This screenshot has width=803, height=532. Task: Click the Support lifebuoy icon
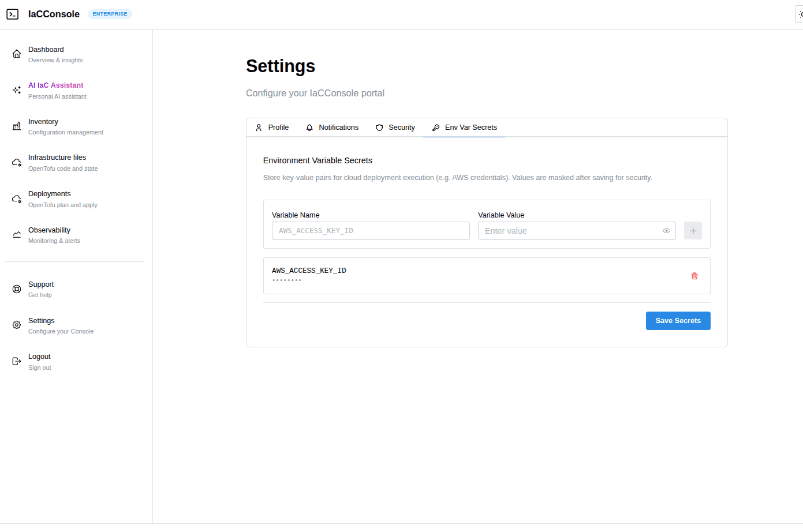pos(17,289)
